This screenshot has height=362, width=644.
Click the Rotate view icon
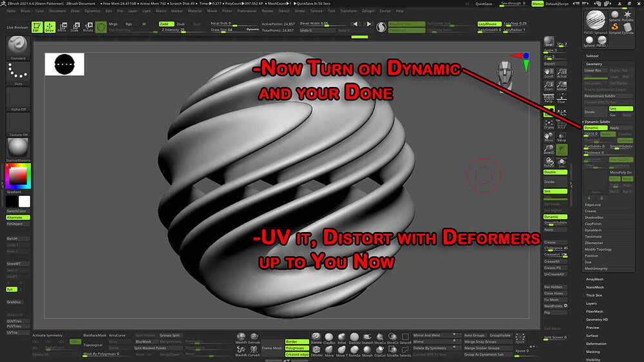tap(549, 162)
